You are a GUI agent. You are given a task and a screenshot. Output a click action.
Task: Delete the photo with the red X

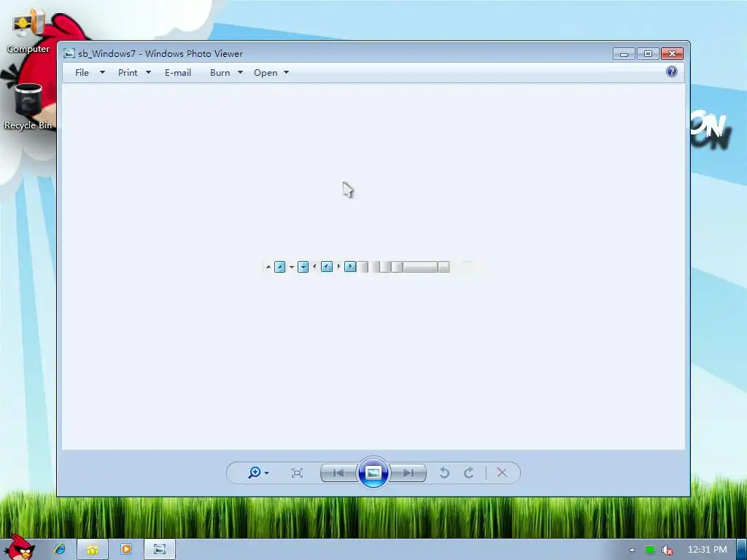pos(502,472)
